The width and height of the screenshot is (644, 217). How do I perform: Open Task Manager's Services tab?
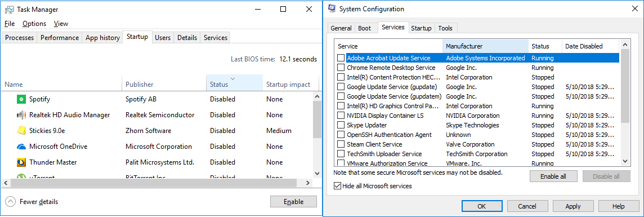(215, 37)
